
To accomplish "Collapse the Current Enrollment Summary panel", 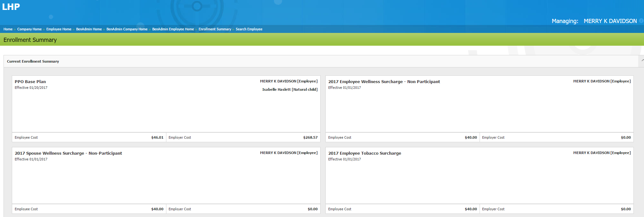I will pyautogui.click(x=642, y=60).
